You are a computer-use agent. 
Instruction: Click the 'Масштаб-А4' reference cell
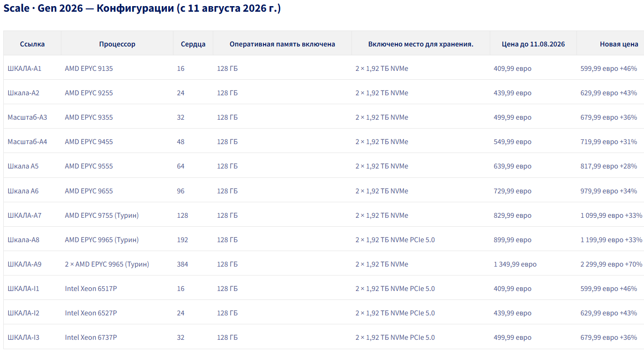coord(27,142)
